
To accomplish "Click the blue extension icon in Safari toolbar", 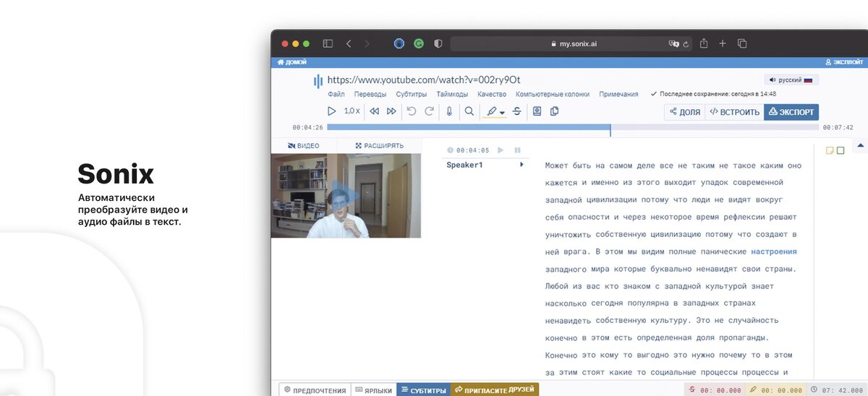I will click(x=399, y=43).
